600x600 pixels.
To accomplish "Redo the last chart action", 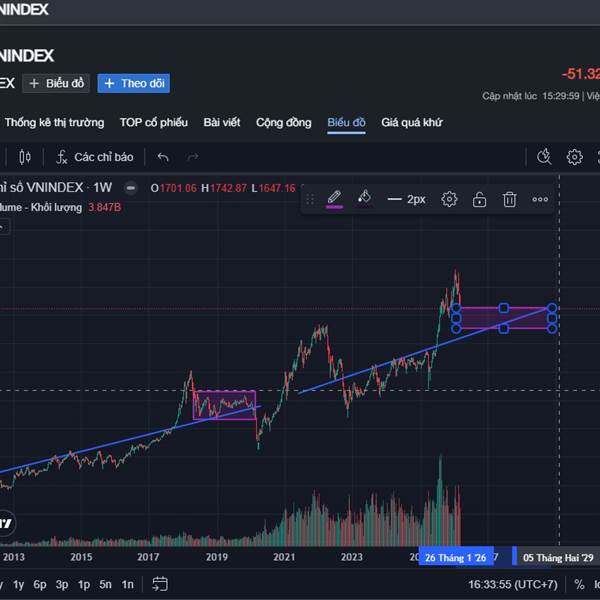I will (x=192, y=157).
